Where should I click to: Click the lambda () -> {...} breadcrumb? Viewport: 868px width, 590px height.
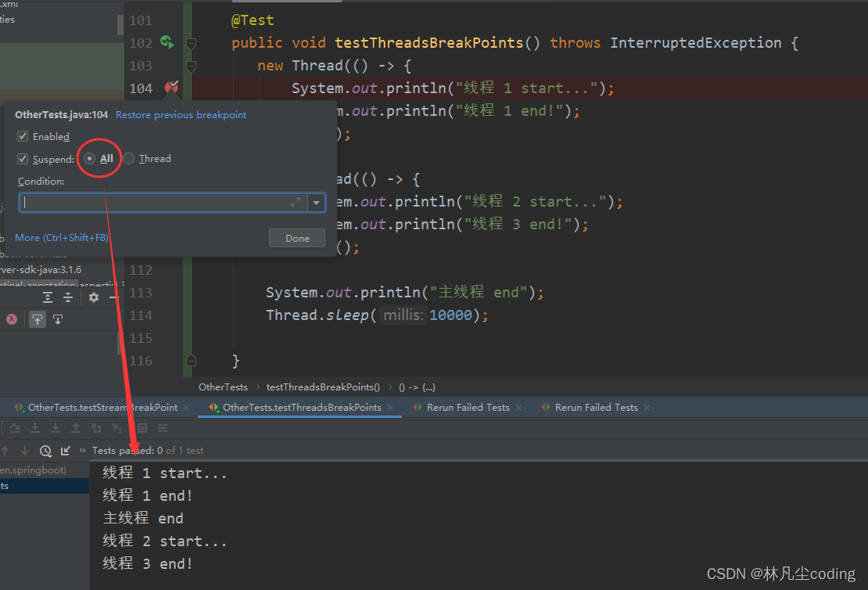(417, 387)
